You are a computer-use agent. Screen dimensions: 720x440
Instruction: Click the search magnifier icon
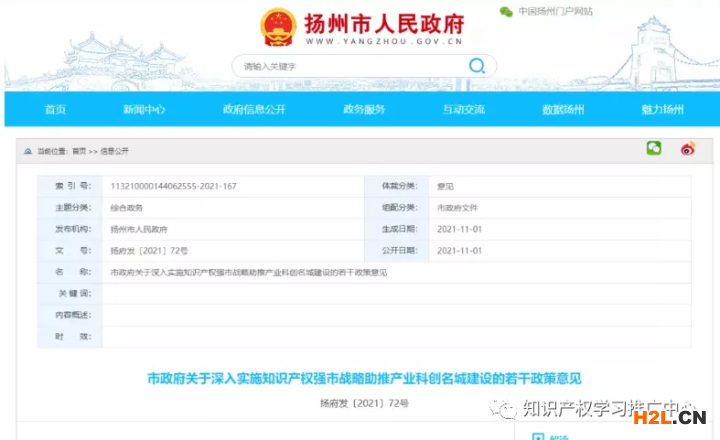pos(477,66)
